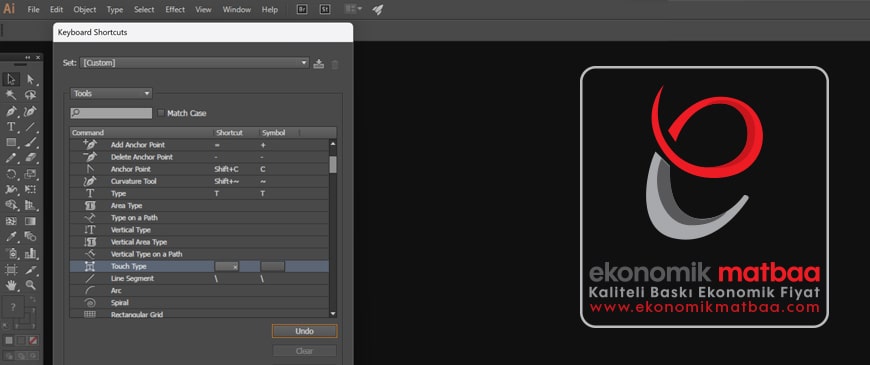Click the Fill color swatch with question mark
Image resolution: width=870 pixels, height=365 pixels.
coord(14,306)
